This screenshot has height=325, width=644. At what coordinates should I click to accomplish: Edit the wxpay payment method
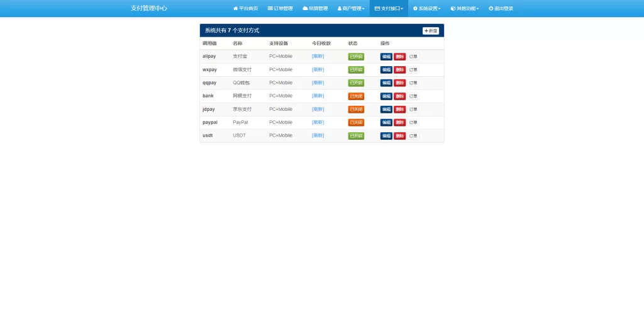coord(386,70)
